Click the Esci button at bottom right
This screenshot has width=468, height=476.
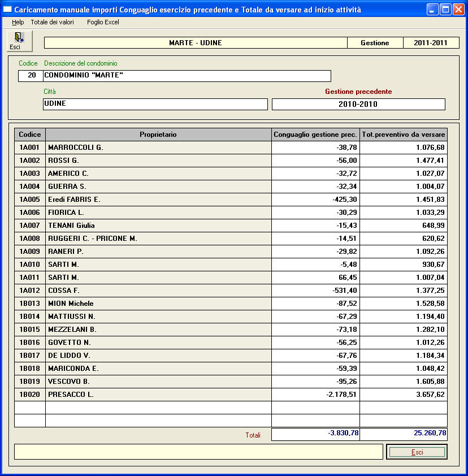pos(417,452)
